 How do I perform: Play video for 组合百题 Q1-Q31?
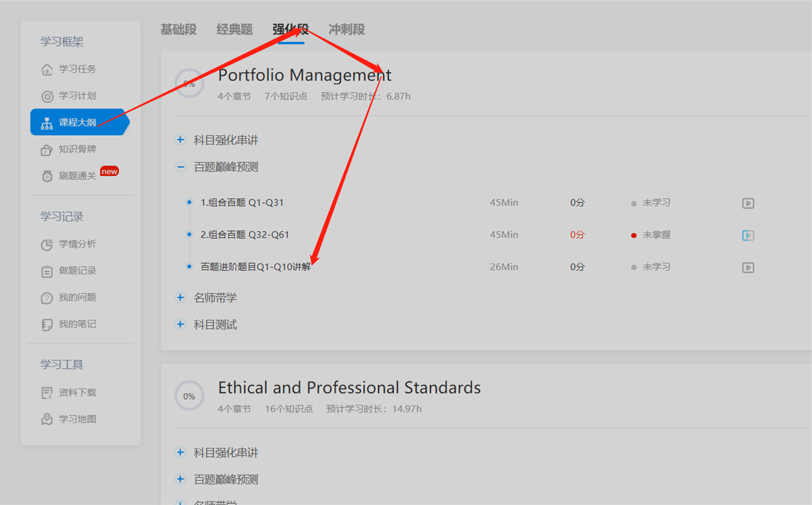coord(748,203)
